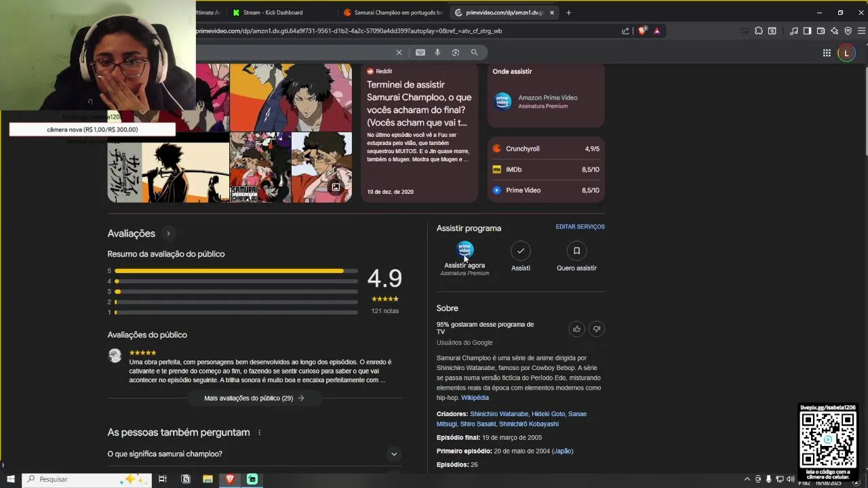Open the volume control in tray
The width and height of the screenshot is (868, 488).
point(790,479)
